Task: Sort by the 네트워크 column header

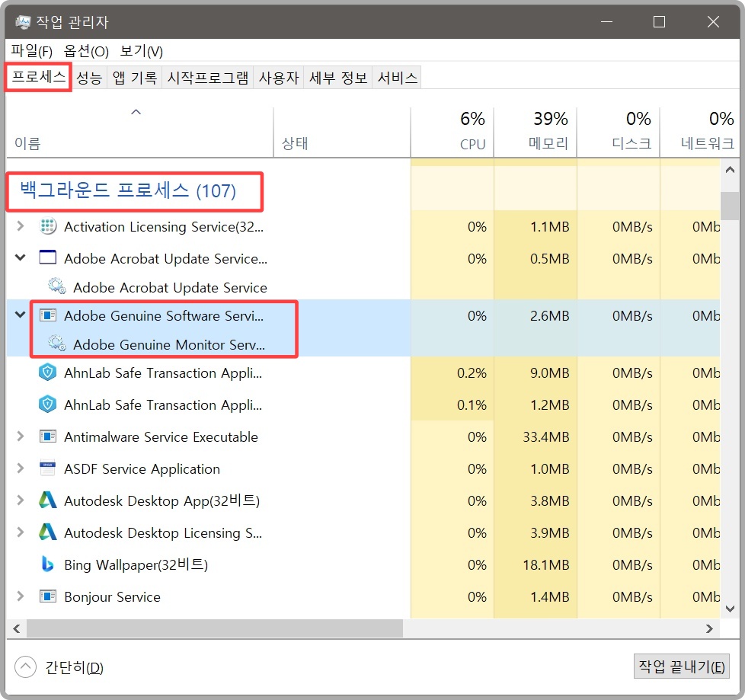Action: coord(699,132)
